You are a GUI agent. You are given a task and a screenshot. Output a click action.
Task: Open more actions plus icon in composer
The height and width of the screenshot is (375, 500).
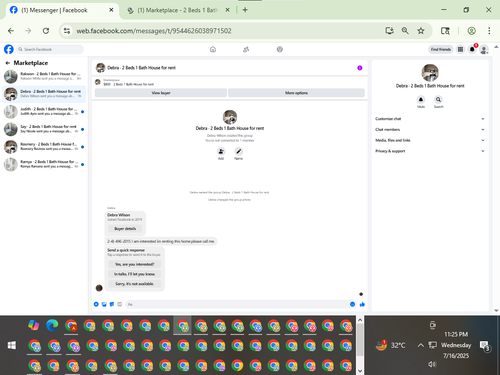coord(96,304)
